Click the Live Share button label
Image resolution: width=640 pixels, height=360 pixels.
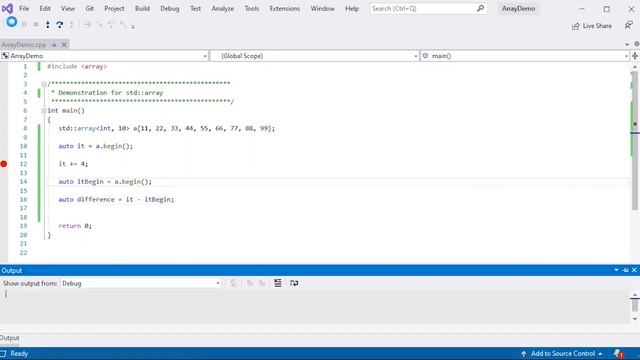pyautogui.click(x=597, y=26)
